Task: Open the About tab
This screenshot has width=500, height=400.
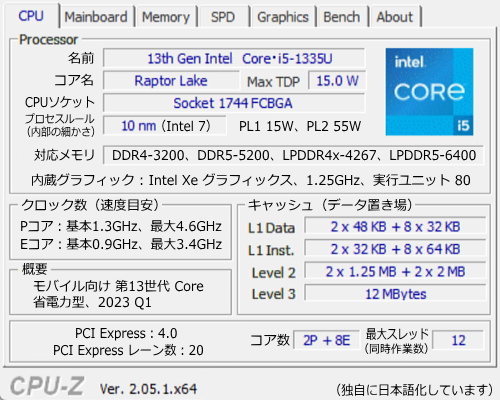Action: point(395,17)
